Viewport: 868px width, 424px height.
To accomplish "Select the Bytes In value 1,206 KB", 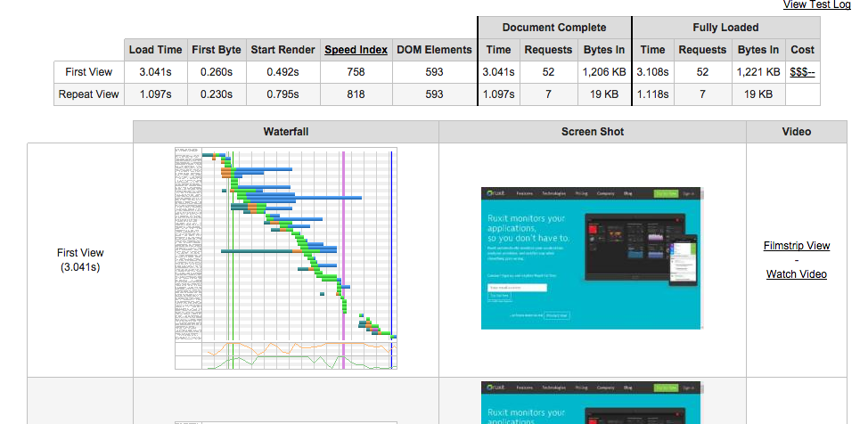I will 604,72.
